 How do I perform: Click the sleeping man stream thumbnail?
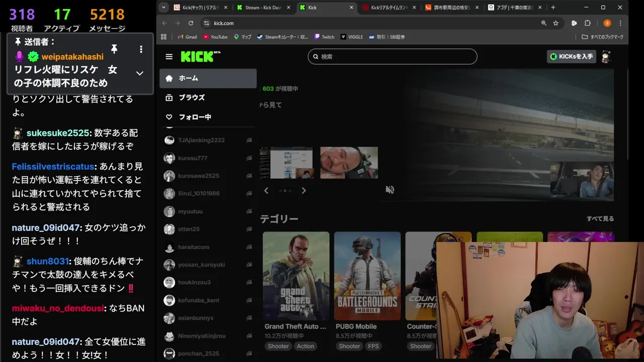(349, 162)
